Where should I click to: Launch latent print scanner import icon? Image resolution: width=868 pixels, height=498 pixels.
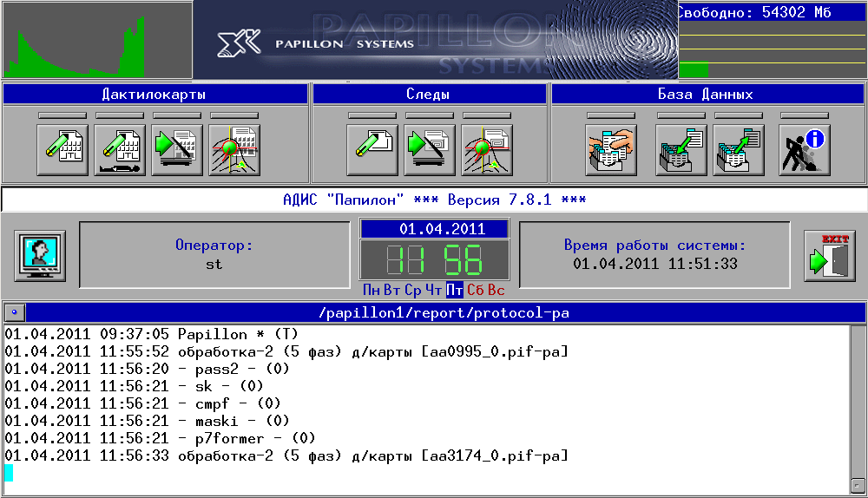tap(430, 150)
